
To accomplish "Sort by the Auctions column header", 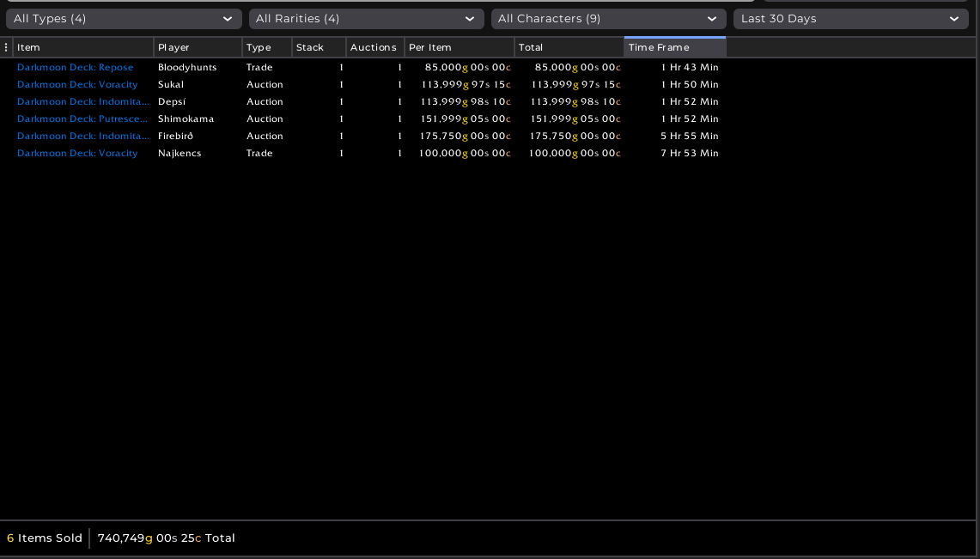I will pyautogui.click(x=375, y=47).
